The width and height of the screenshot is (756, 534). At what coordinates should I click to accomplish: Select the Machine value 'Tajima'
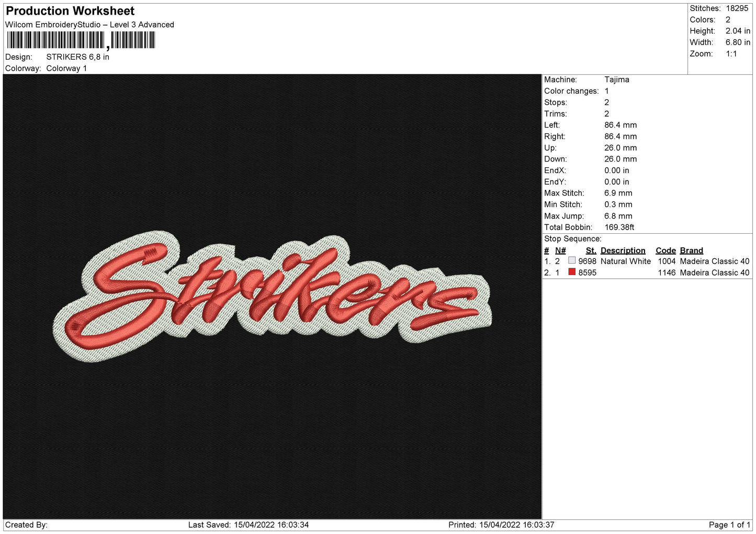coord(617,79)
